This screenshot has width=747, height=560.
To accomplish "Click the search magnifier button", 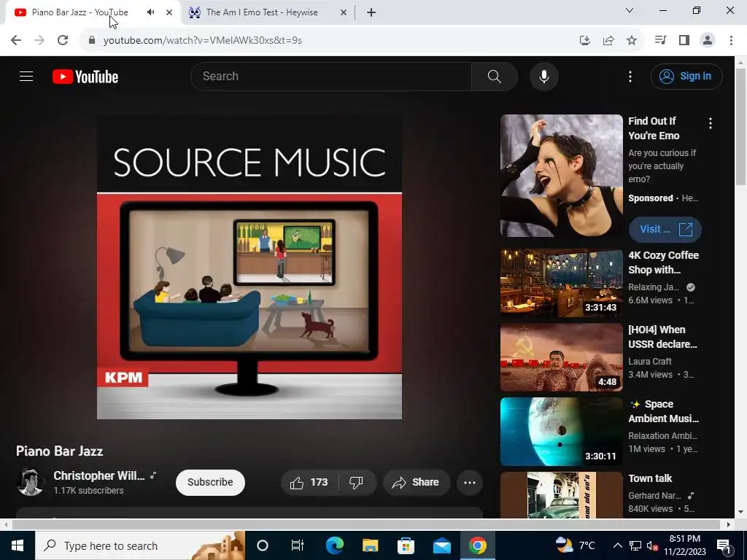I will pyautogui.click(x=494, y=76).
